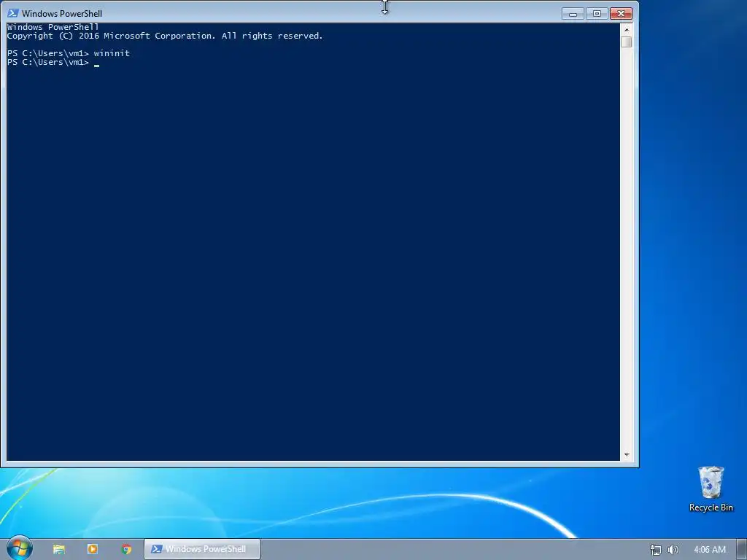Screen dimensions: 747x560
Task: Open the volume speaker tray icon
Action: click(x=673, y=550)
